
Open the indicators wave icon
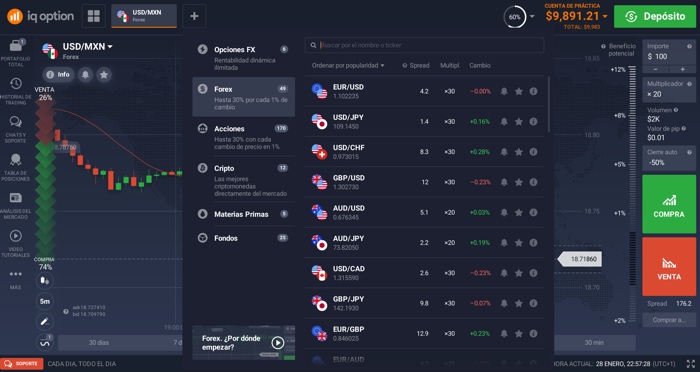[45, 343]
